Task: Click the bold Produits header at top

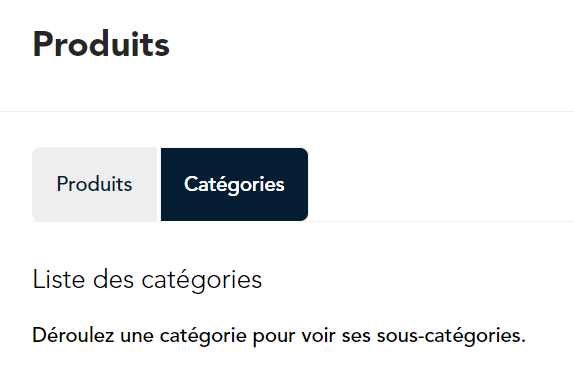Action: (101, 45)
